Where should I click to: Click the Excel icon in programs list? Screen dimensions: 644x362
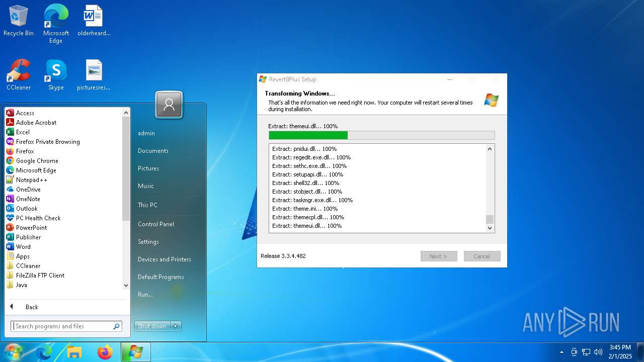click(x=10, y=132)
